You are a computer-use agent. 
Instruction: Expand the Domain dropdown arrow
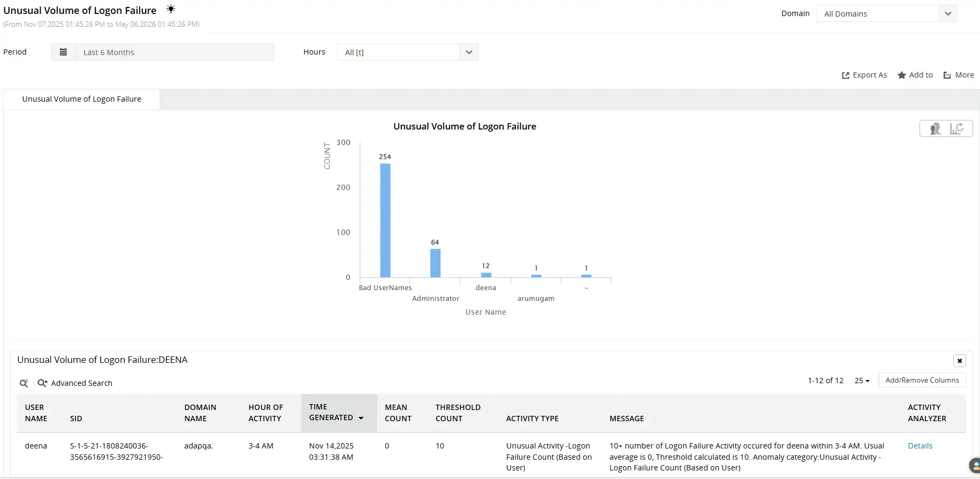[948, 14]
